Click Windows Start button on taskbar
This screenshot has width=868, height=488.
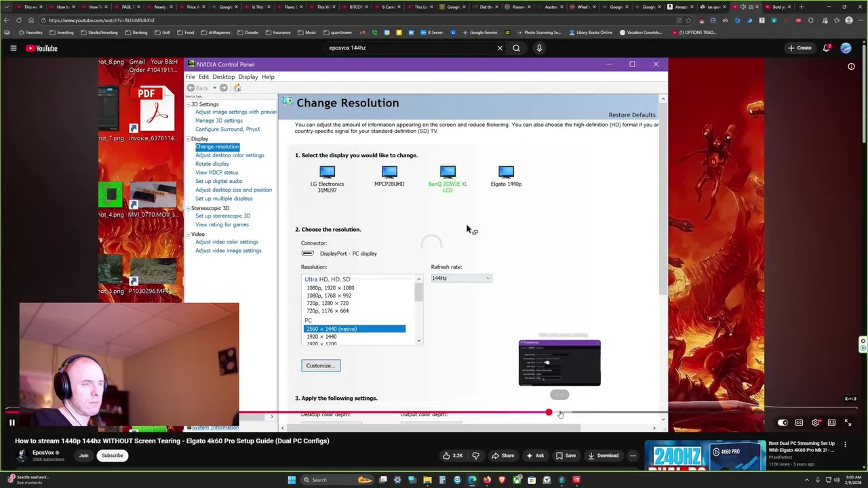tap(292, 480)
